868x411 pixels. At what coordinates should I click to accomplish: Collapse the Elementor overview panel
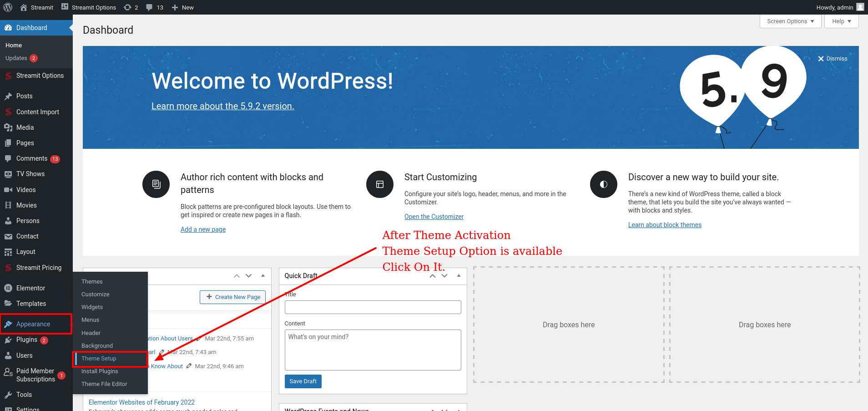[263, 276]
